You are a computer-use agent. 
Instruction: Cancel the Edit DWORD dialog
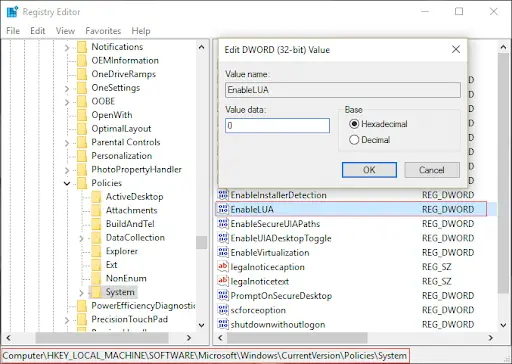tap(432, 170)
